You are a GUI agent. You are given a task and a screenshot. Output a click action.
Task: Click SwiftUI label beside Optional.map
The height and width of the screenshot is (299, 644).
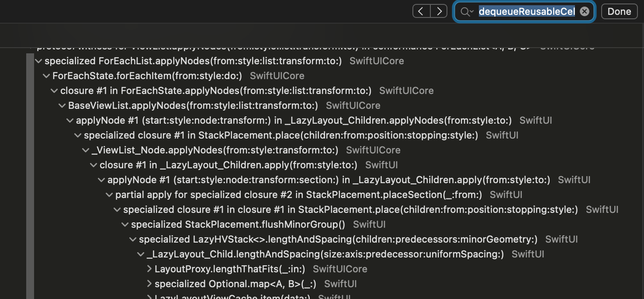coord(340,284)
